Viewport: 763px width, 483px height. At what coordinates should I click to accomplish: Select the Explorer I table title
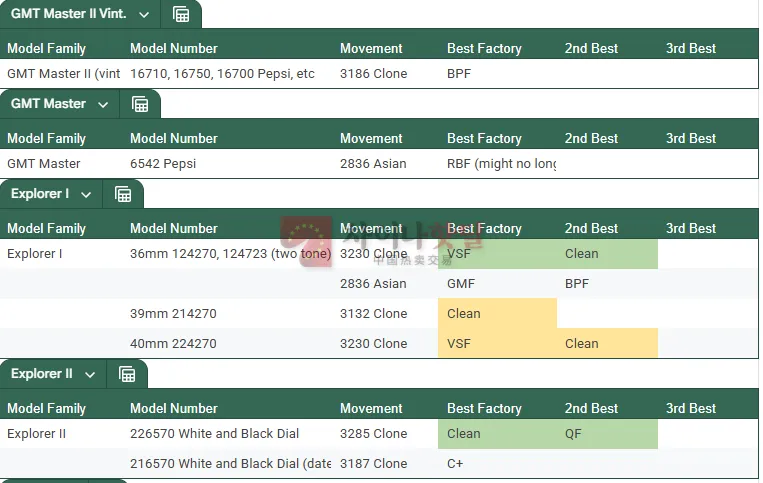pos(40,194)
